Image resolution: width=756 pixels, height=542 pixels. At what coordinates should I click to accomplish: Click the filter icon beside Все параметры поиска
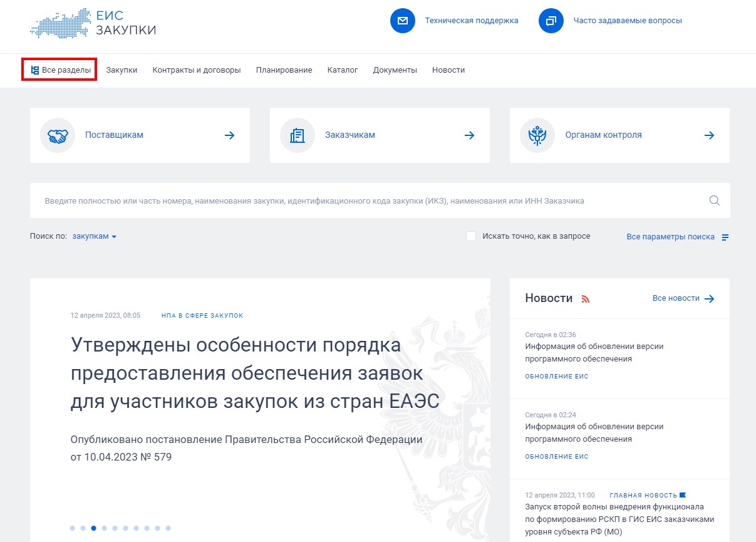pos(725,237)
